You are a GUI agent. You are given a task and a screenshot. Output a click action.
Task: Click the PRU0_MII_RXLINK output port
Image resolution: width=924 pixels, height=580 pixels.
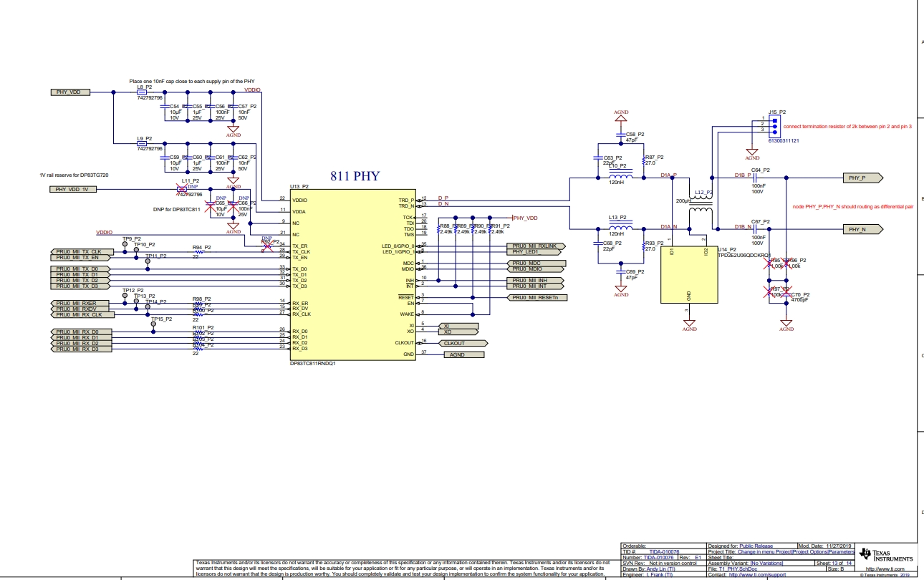tap(536, 246)
